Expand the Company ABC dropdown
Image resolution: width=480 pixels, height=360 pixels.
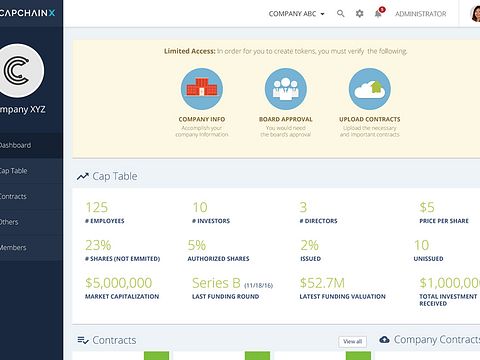(296, 14)
